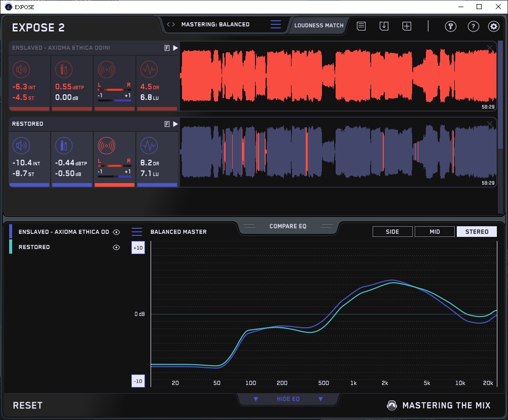This screenshot has width=508, height=420.
Task: Click the Restored legend label in EQ panel
Action: [34, 247]
